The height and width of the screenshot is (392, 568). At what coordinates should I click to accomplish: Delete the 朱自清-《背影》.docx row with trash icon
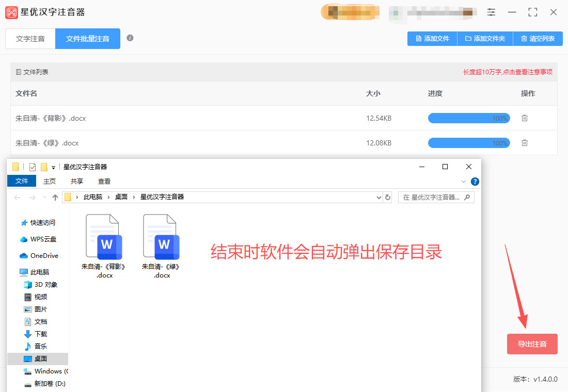(x=524, y=118)
